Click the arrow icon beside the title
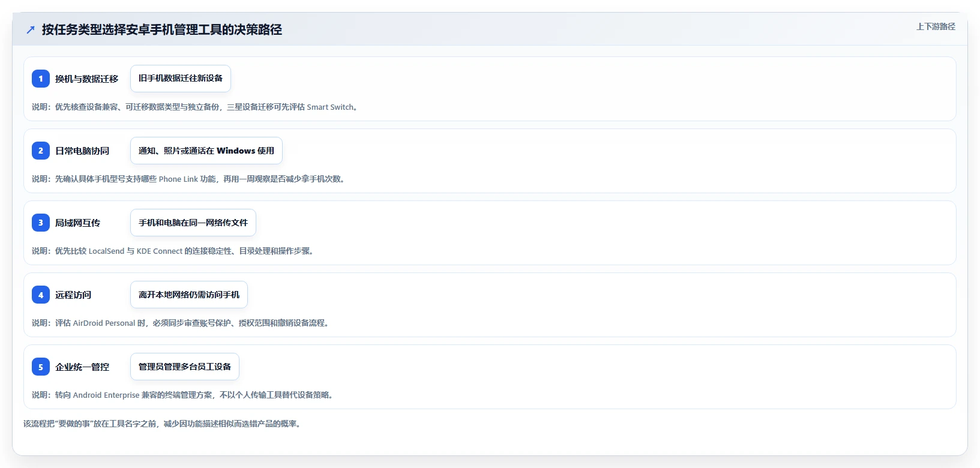The image size is (980, 468). [31, 29]
